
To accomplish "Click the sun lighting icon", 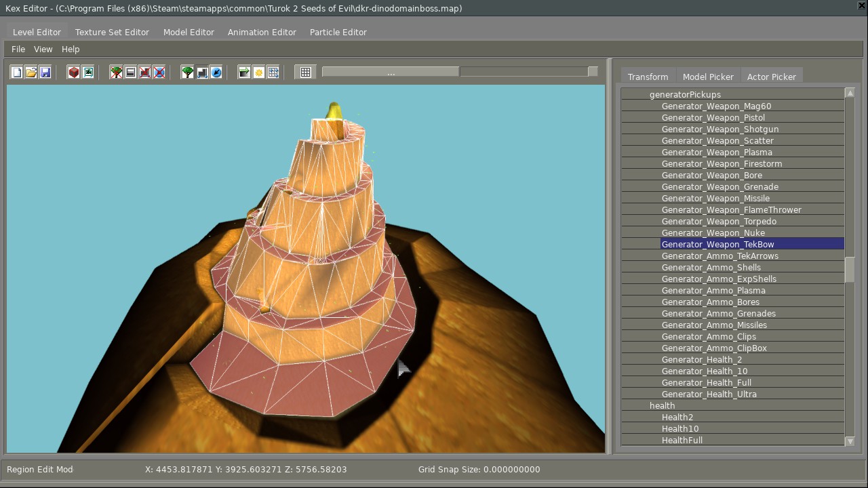I will point(259,73).
